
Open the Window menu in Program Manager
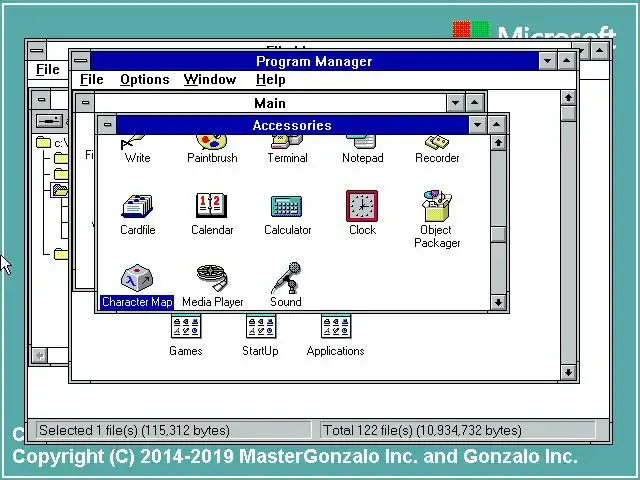tap(210, 80)
